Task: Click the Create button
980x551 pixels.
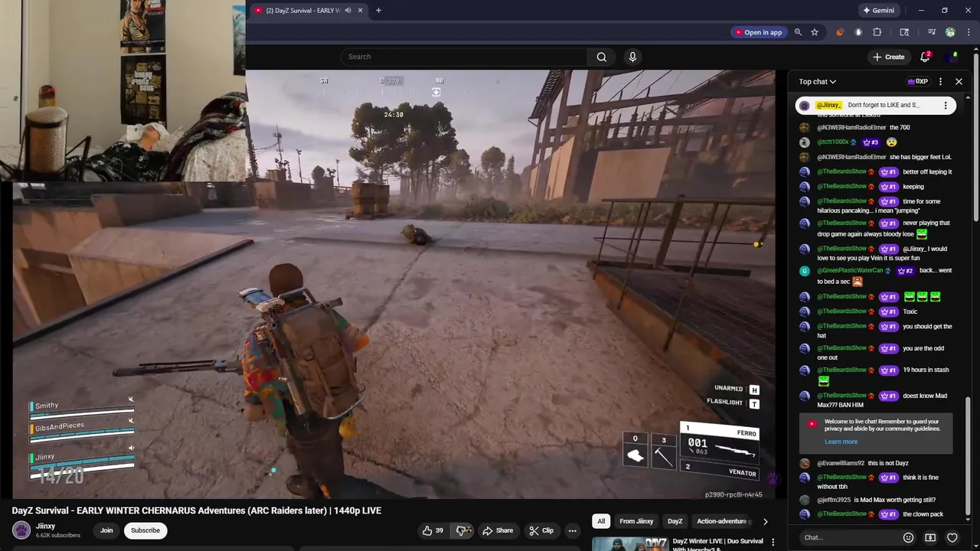Action: [888, 57]
